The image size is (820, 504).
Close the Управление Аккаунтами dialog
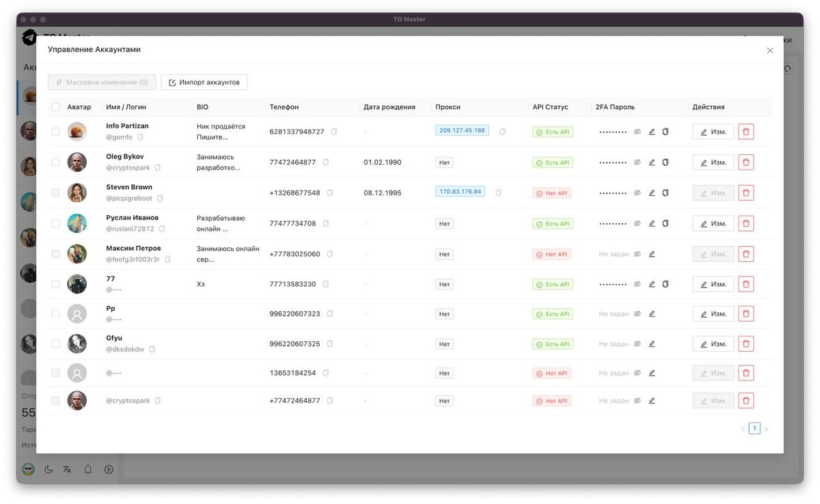point(770,51)
